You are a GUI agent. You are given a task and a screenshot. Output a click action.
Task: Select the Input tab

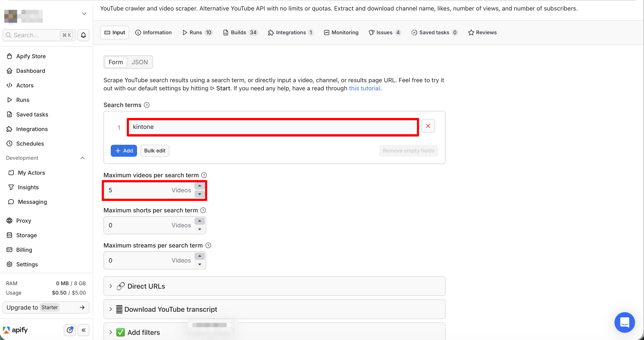pos(115,33)
